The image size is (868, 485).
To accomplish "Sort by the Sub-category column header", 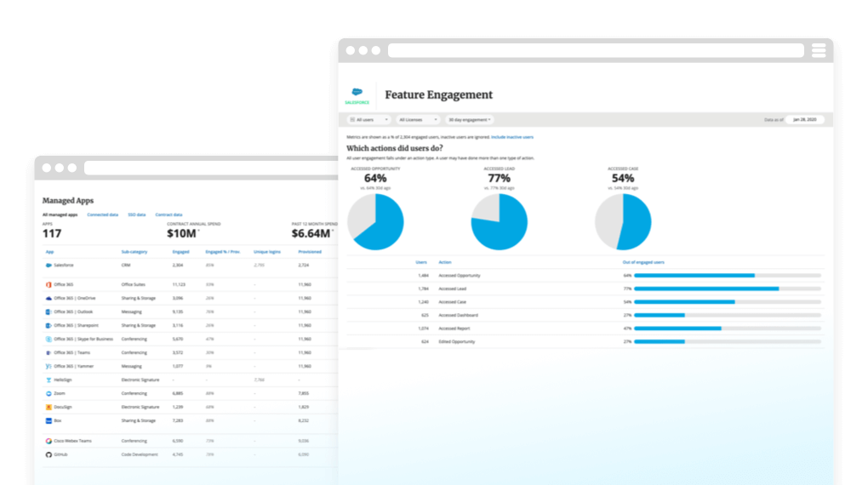I will 134,252.
